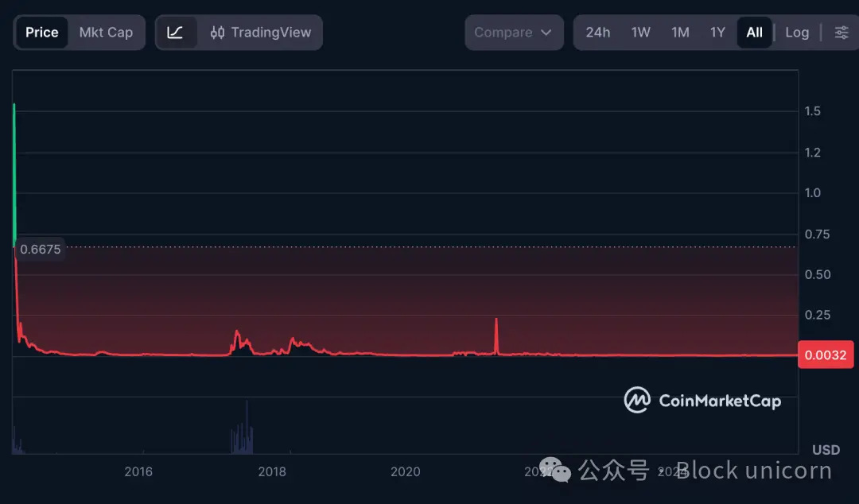The width and height of the screenshot is (859, 504).
Task: Switch to TradingView candlestick chart
Action: 261,33
